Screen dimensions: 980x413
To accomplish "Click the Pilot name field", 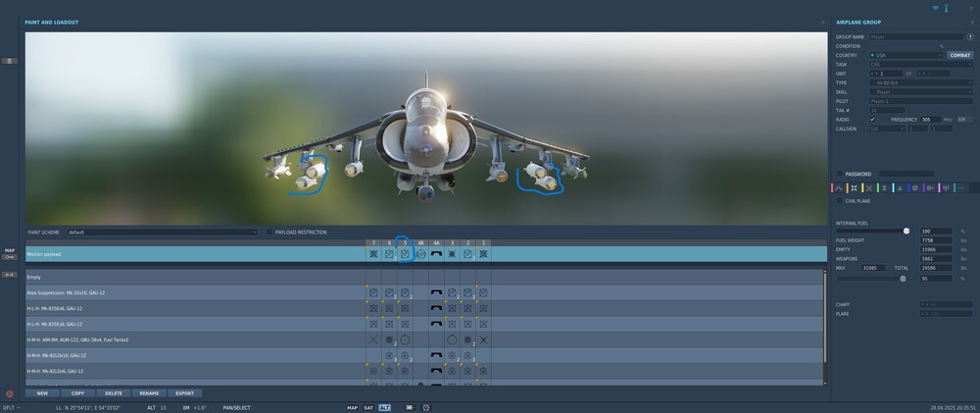I will coord(921,101).
